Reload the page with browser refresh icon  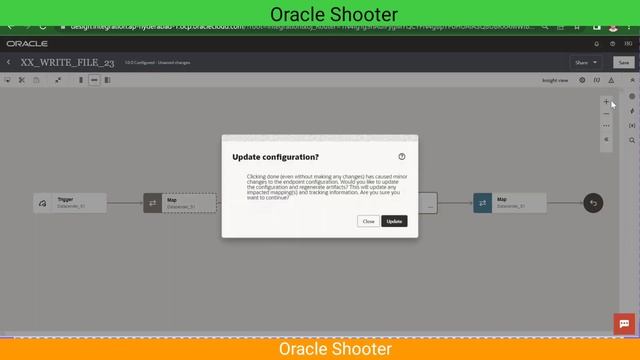[42, 27]
